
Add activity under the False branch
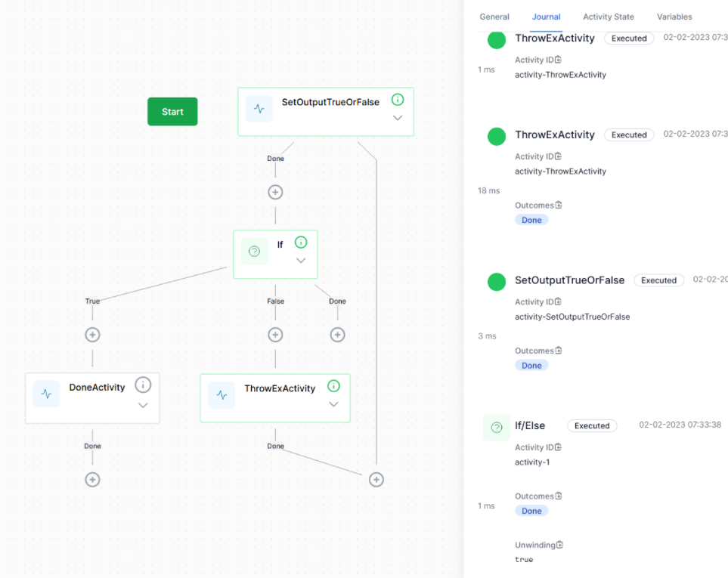pyautogui.click(x=275, y=335)
